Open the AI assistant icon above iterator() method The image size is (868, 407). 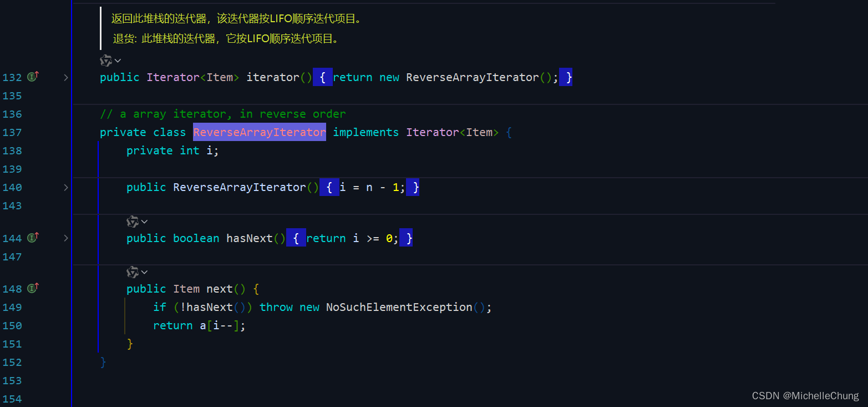click(x=106, y=60)
